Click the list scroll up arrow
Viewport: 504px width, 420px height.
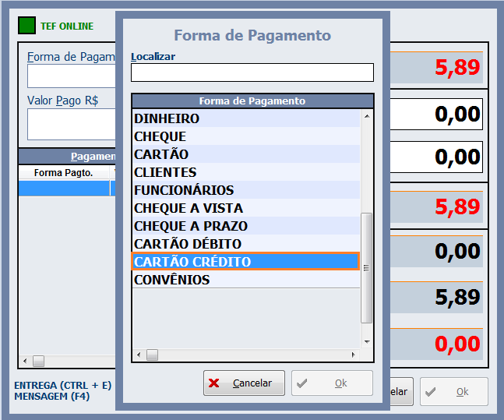coord(367,117)
